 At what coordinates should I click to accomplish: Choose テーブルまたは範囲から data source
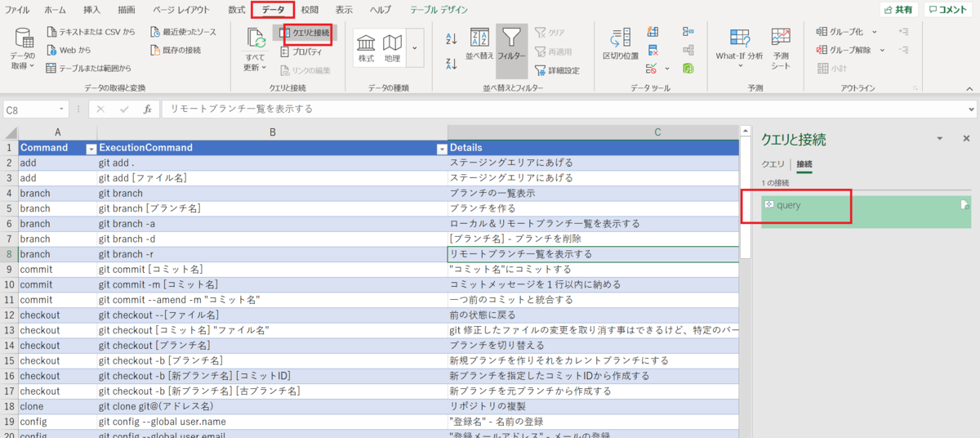(89, 68)
